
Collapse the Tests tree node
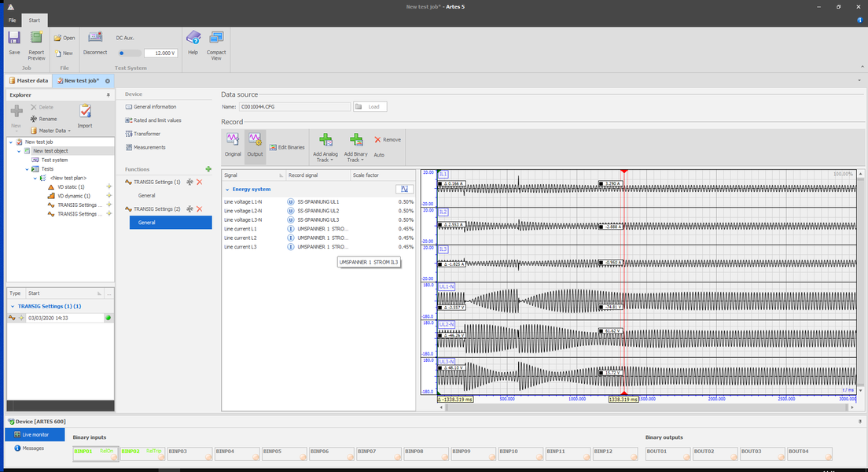(27, 169)
